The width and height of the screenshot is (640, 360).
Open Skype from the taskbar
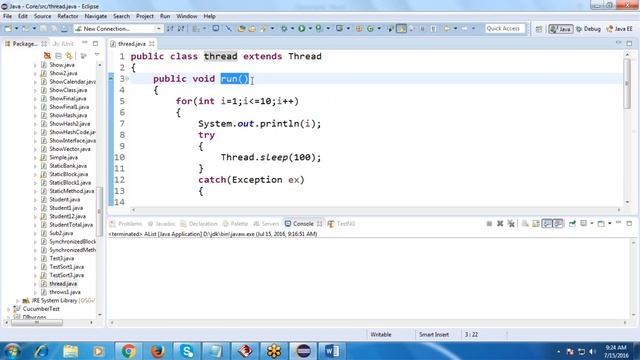pos(187,351)
